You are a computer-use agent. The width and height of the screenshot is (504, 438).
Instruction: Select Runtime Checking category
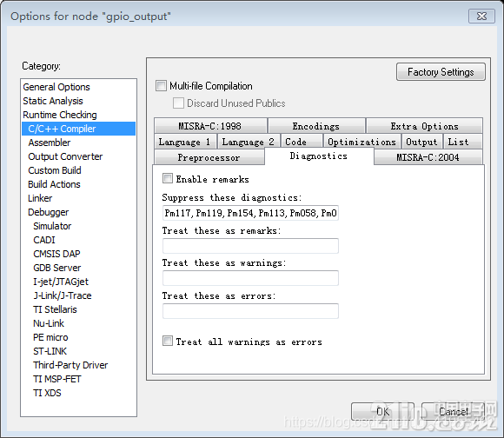(x=60, y=115)
